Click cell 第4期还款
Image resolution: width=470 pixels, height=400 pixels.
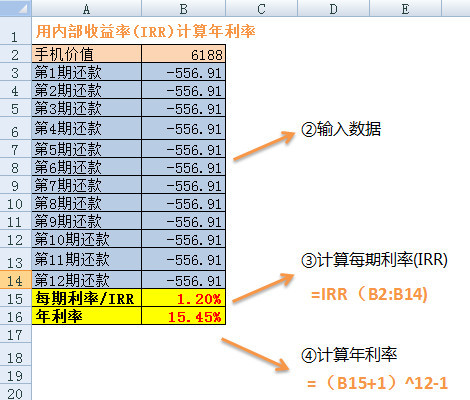[x=87, y=128]
